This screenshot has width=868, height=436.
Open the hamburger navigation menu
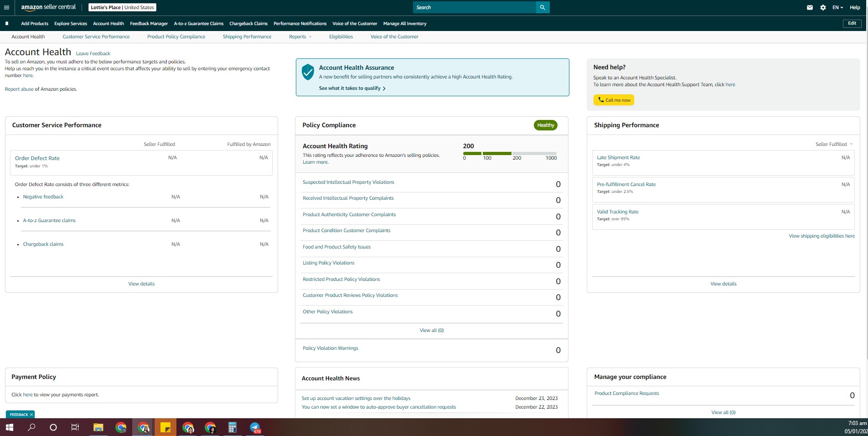pos(6,7)
